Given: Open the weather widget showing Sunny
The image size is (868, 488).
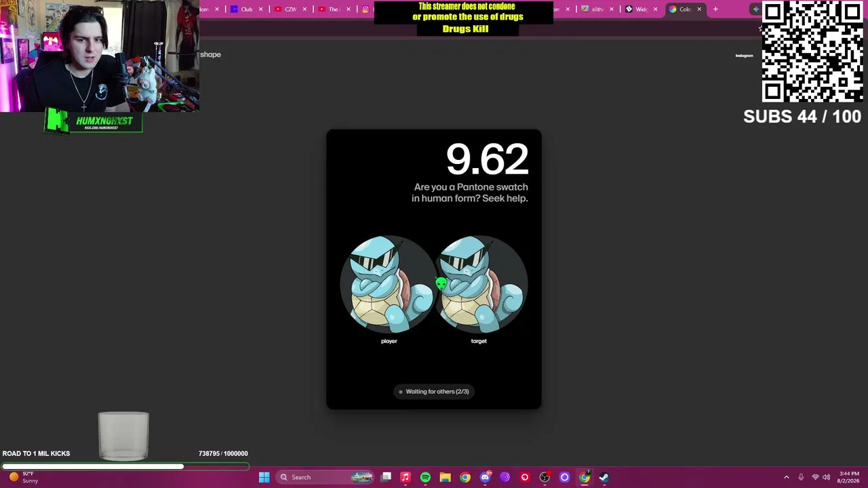Looking at the screenshot, I should pyautogui.click(x=23, y=477).
